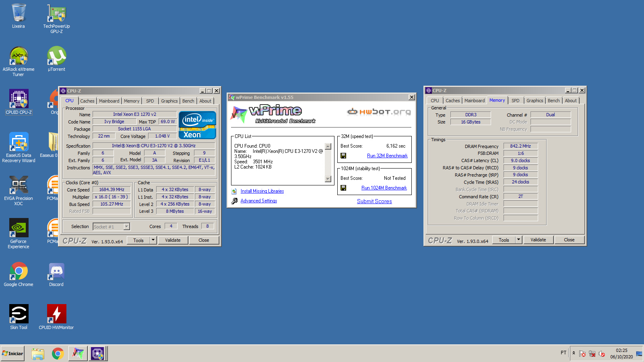644x362 pixels.
Task: Click the Iniciar start button
Action: tap(13, 354)
